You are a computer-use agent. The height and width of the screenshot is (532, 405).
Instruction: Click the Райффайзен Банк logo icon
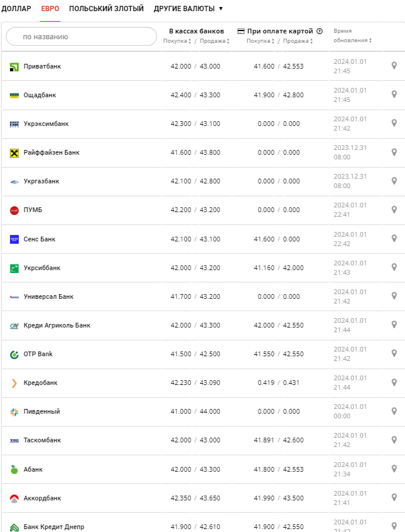(x=15, y=153)
